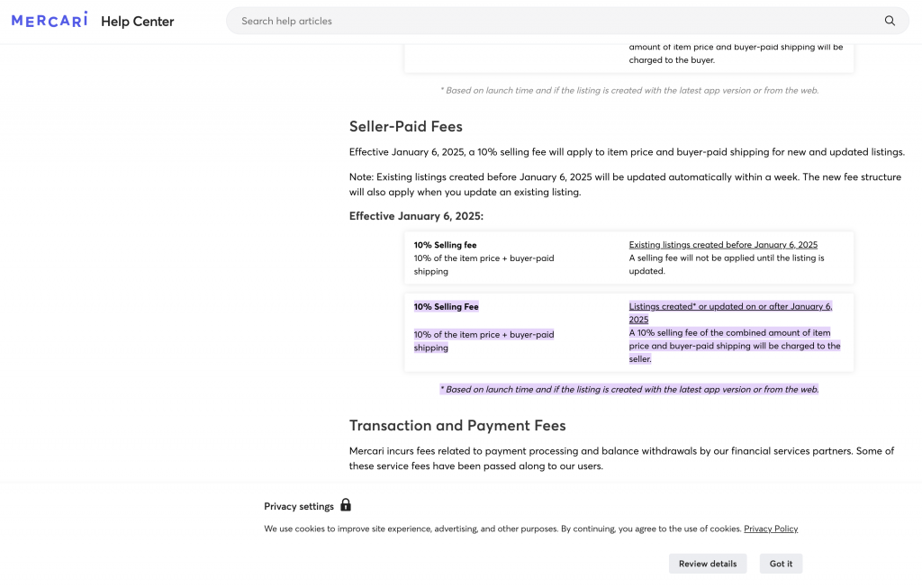
Task: Open the Help Center home link
Action: (138, 21)
